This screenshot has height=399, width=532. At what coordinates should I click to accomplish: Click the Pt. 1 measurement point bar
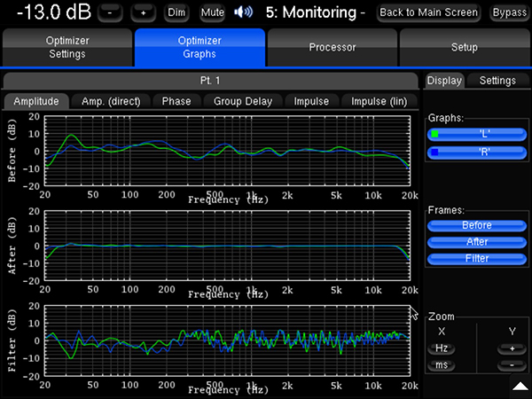click(x=210, y=81)
